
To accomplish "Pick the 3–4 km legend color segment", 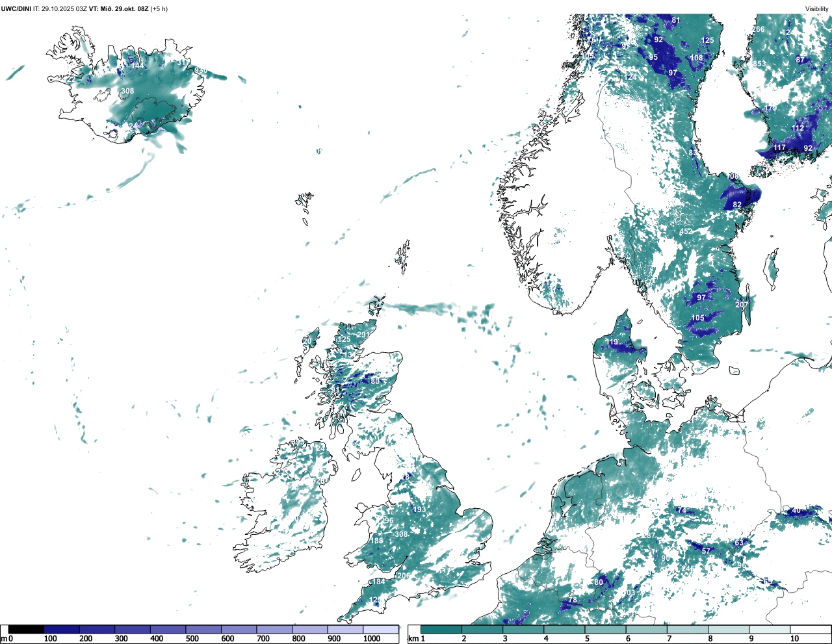I will point(523,629).
